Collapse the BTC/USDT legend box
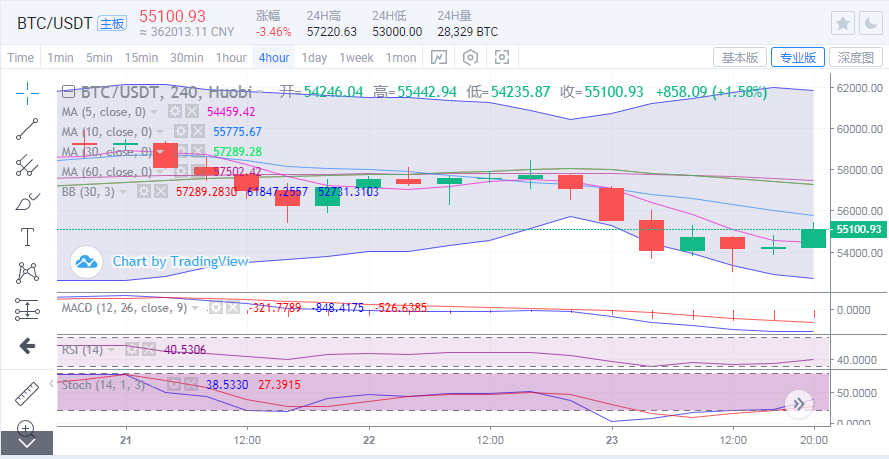Image resolution: width=889 pixels, height=459 pixels. [68, 92]
